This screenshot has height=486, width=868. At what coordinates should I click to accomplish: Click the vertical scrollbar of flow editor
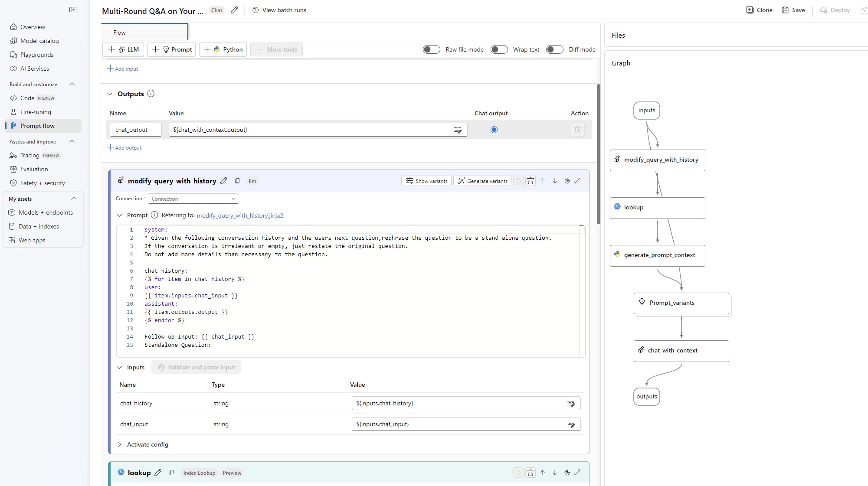(599, 154)
